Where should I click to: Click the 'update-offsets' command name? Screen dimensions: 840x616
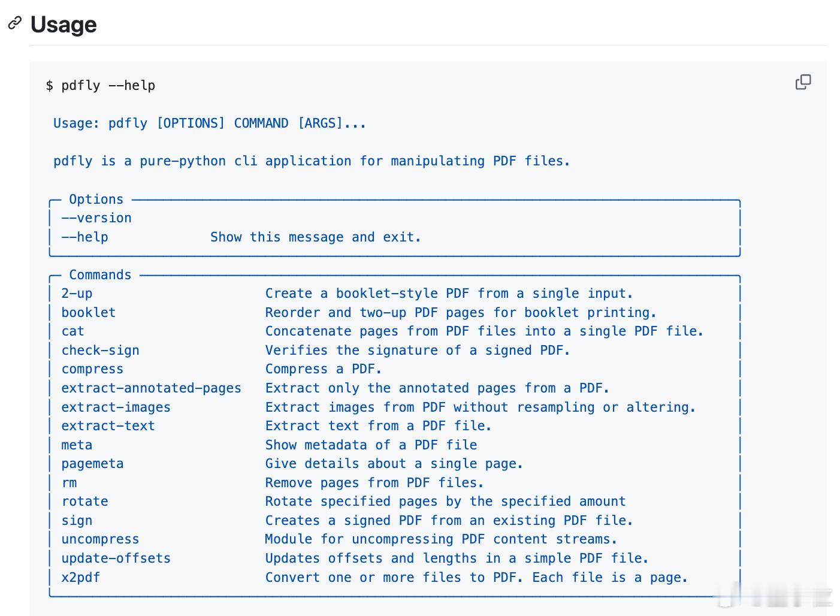[116, 558]
